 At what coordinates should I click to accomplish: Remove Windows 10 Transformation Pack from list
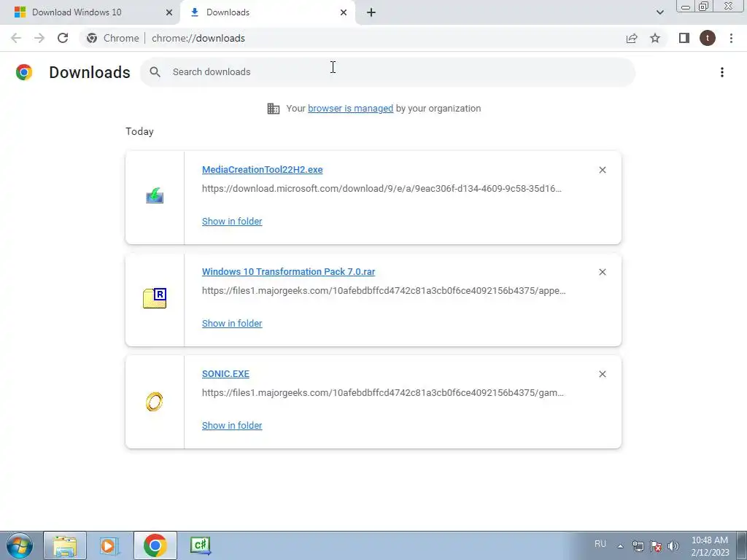coord(602,272)
